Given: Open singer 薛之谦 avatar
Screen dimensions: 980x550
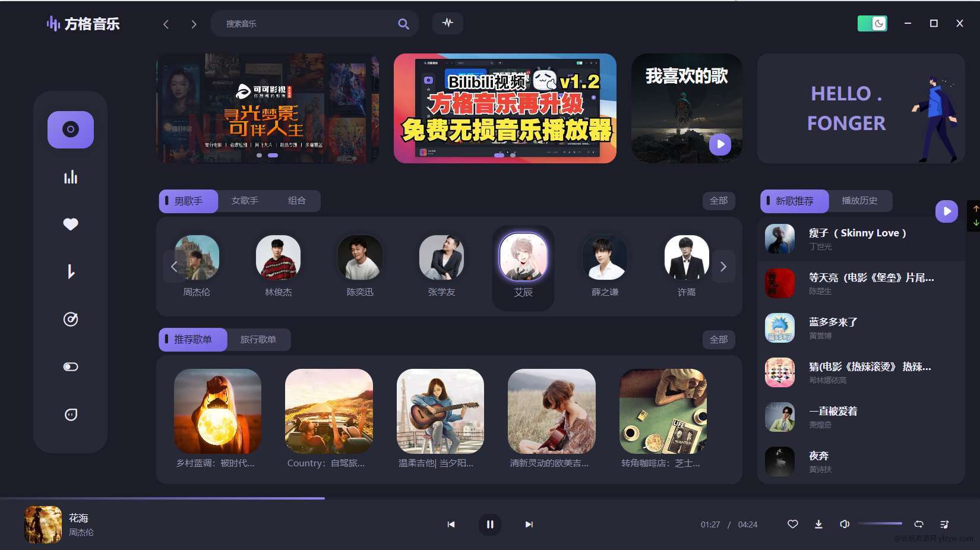Looking at the screenshot, I should (605, 258).
